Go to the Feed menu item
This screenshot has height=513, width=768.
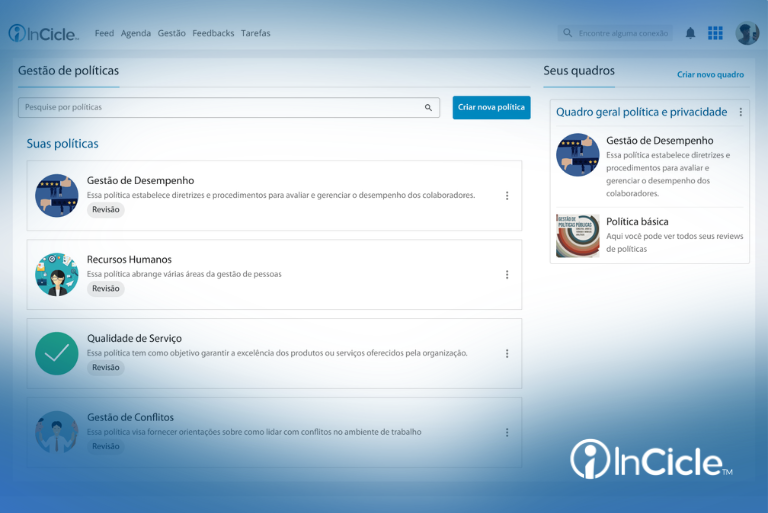point(104,33)
